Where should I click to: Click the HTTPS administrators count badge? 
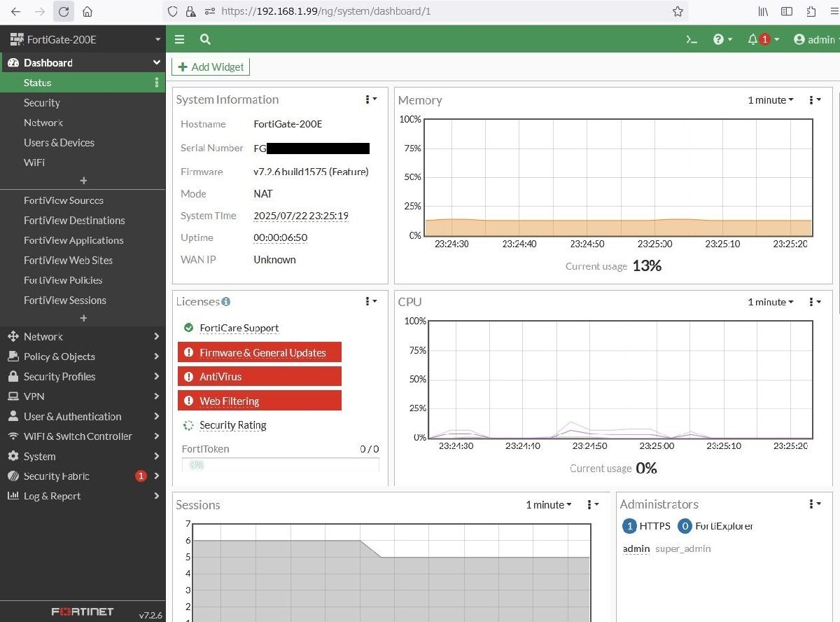pyautogui.click(x=629, y=526)
